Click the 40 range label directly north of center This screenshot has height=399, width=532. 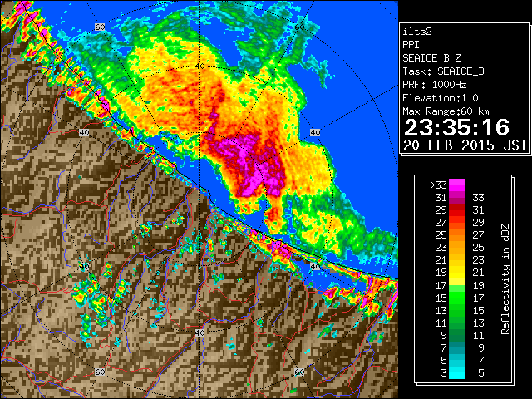click(199, 66)
